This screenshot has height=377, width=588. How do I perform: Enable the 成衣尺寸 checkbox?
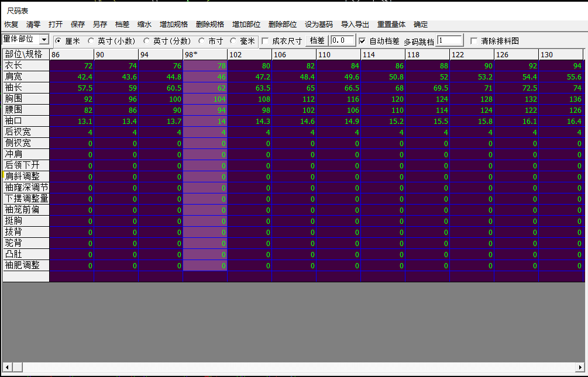pyautogui.click(x=265, y=41)
